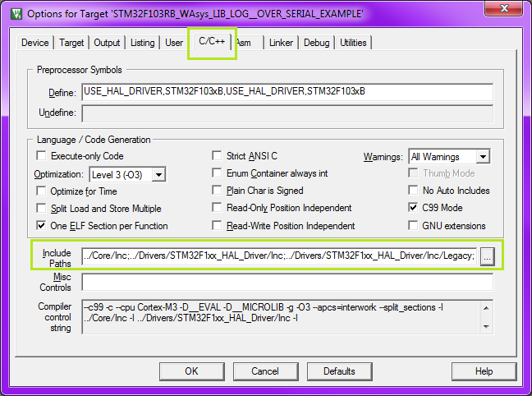The image size is (532, 396).
Task: Uncheck C99 Mode checkbox
Action: click(413, 208)
